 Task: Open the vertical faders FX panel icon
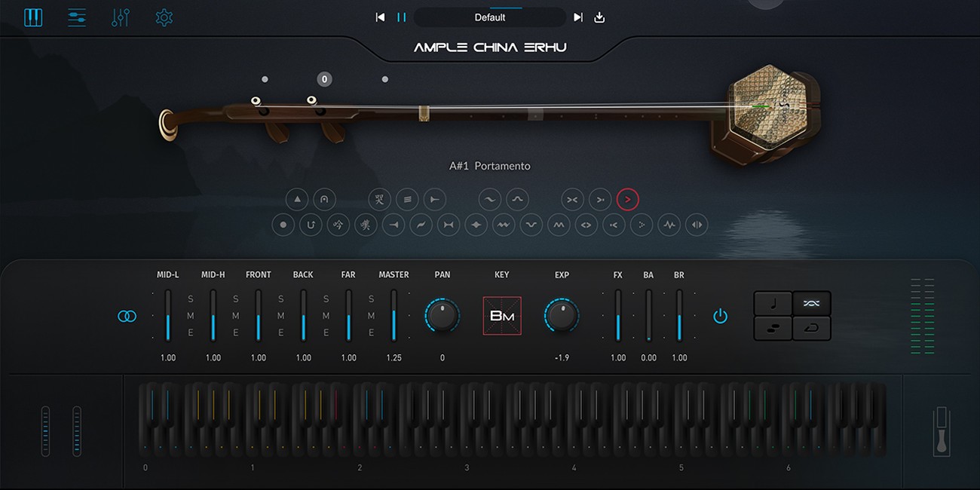pyautogui.click(x=121, y=17)
